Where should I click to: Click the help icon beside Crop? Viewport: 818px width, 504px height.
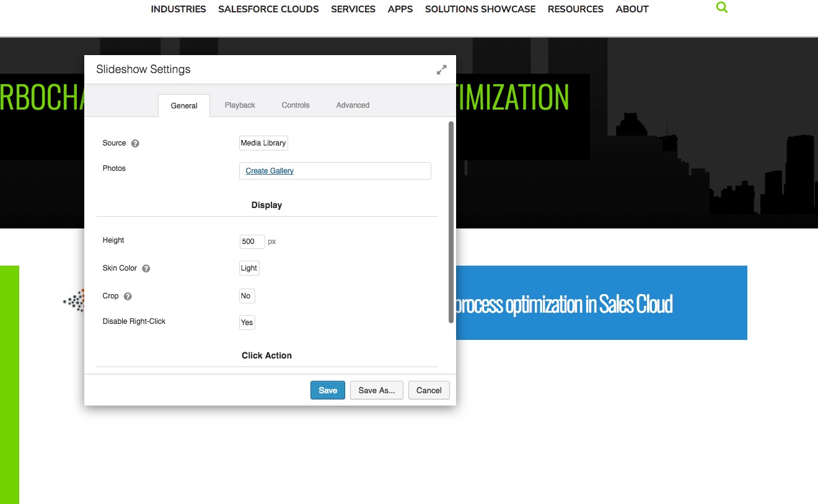(128, 297)
